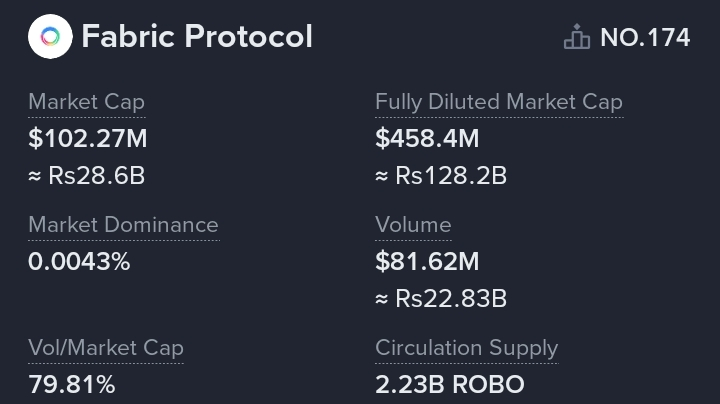This screenshot has height=404, width=720.
Task: Click the $81.62M volume value
Action: (x=427, y=262)
